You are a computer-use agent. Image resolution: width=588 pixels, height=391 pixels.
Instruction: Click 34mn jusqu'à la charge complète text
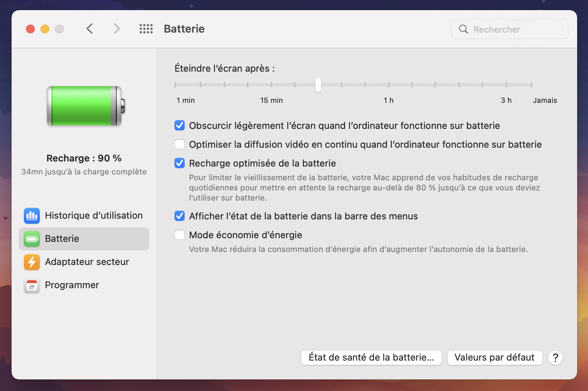[84, 172]
